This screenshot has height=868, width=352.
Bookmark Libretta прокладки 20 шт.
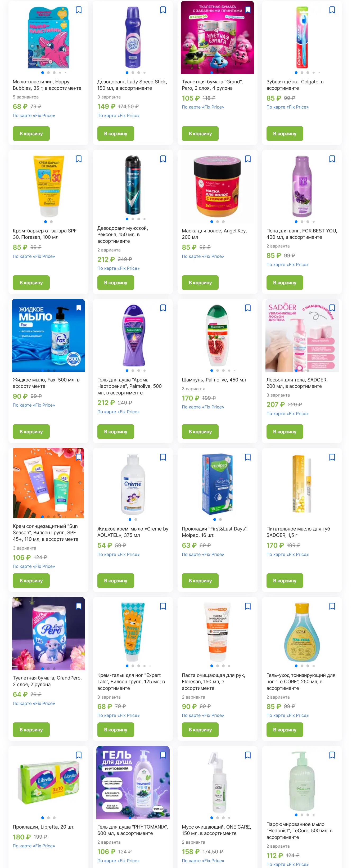click(79, 755)
